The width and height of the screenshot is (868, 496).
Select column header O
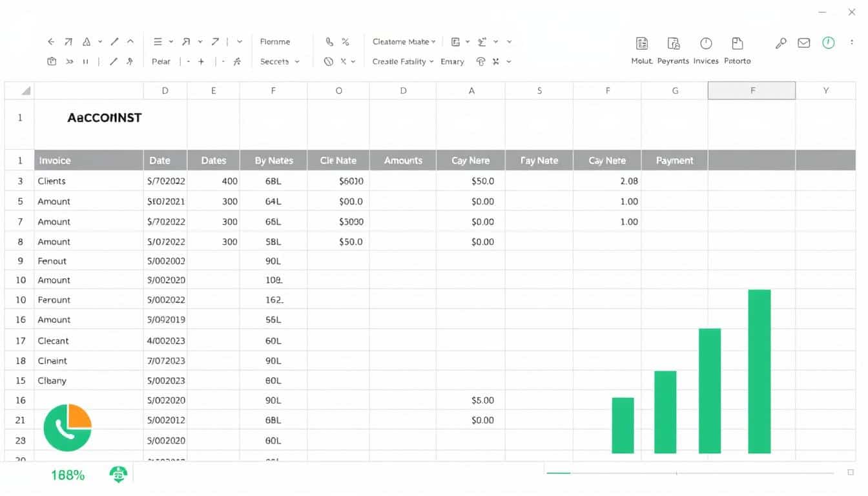point(338,91)
